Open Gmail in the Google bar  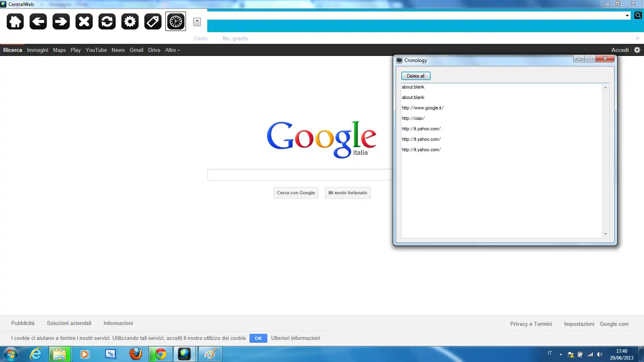(x=136, y=50)
